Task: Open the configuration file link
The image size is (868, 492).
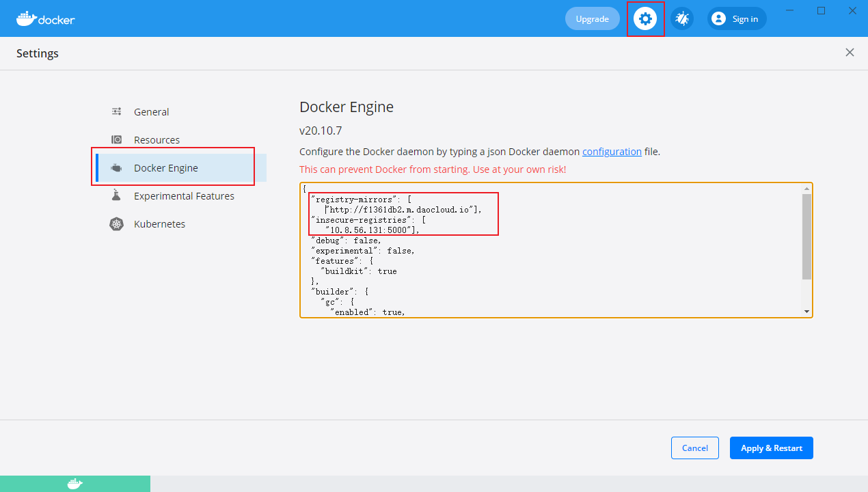Action: pos(612,152)
